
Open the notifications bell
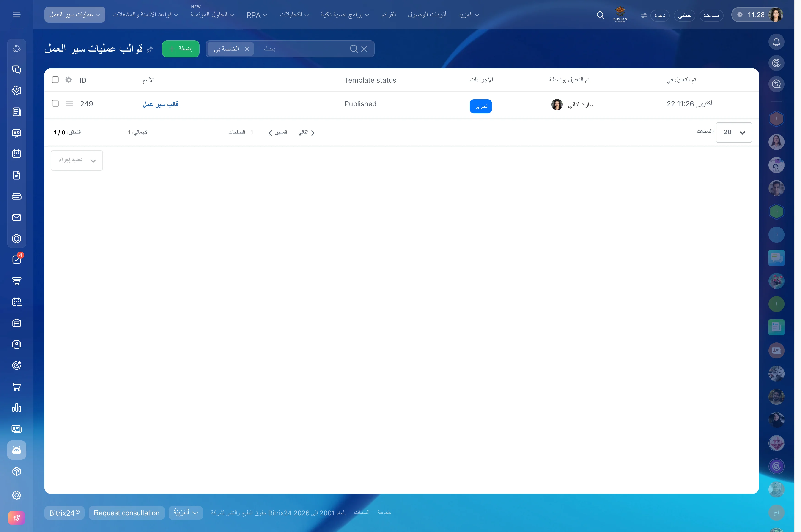pos(776,42)
